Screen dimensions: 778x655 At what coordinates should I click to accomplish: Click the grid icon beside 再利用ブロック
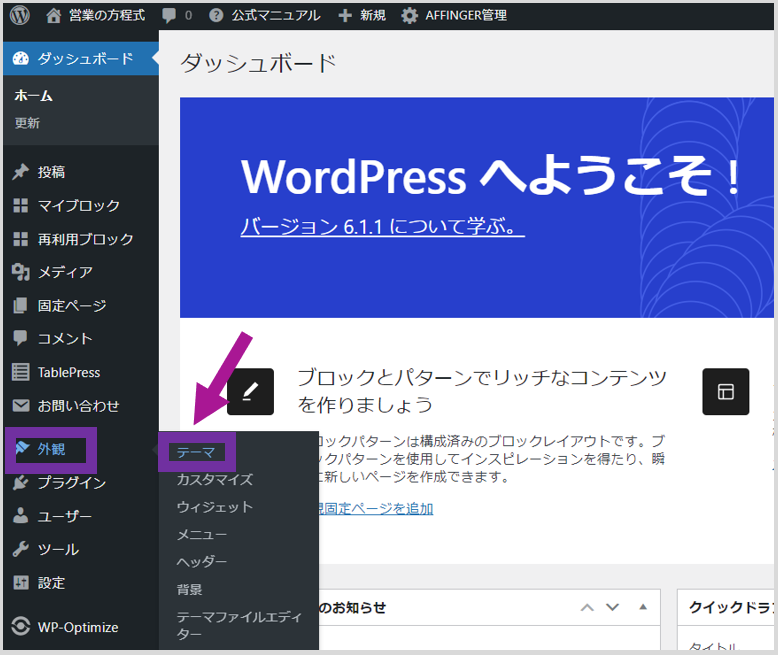pyautogui.click(x=20, y=239)
